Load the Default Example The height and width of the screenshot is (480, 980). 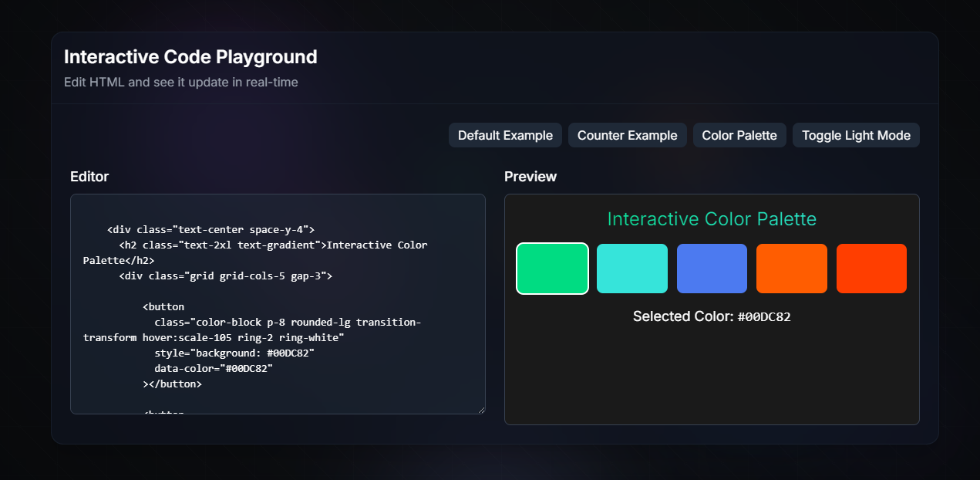coord(505,135)
